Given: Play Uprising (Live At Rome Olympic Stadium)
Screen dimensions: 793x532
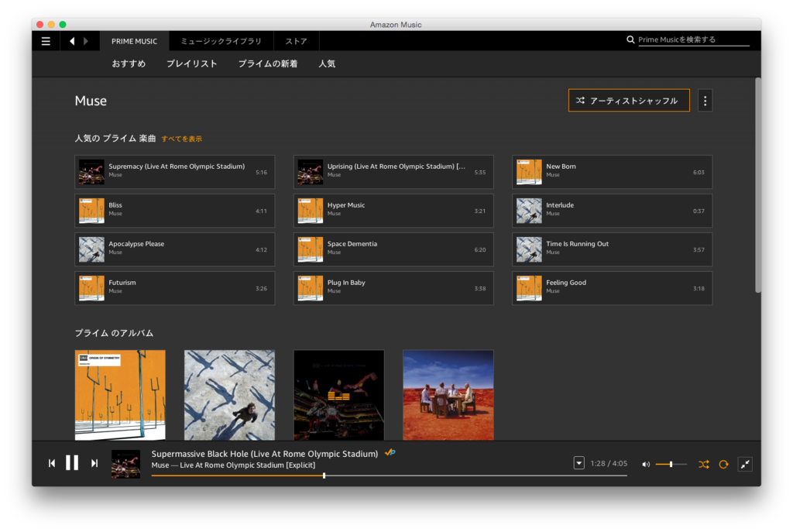Looking at the screenshot, I should tap(393, 172).
